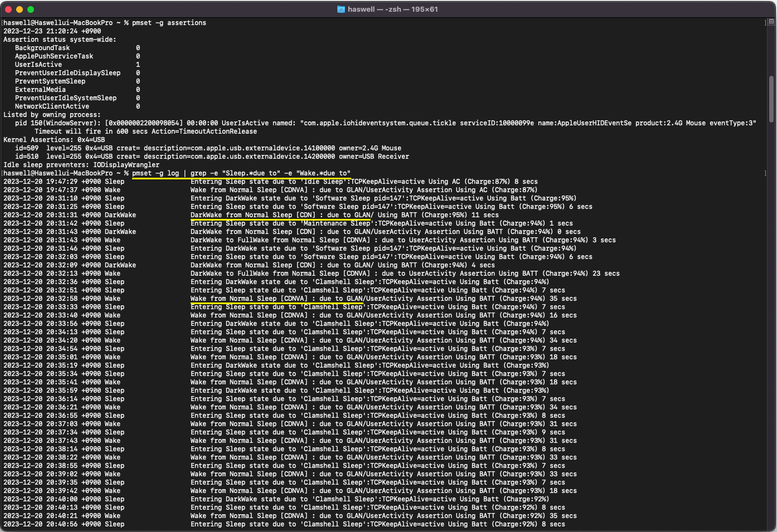Image resolution: width=777 pixels, height=532 pixels.
Task: Click log timestamp '2023-12-20 20:34:20'
Action: click(x=41, y=340)
